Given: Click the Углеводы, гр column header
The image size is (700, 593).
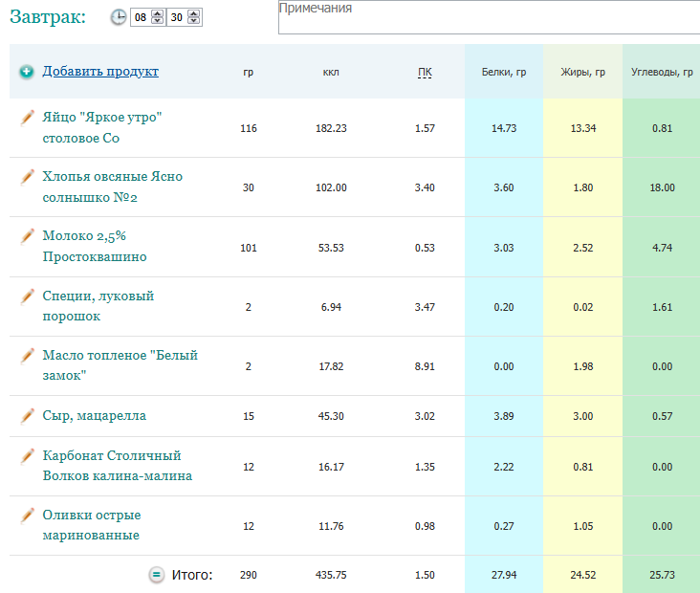Looking at the screenshot, I should tap(662, 73).
